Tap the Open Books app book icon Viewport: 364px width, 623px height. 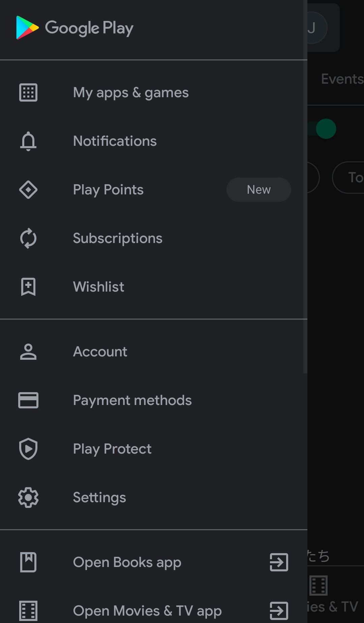pos(28,562)
